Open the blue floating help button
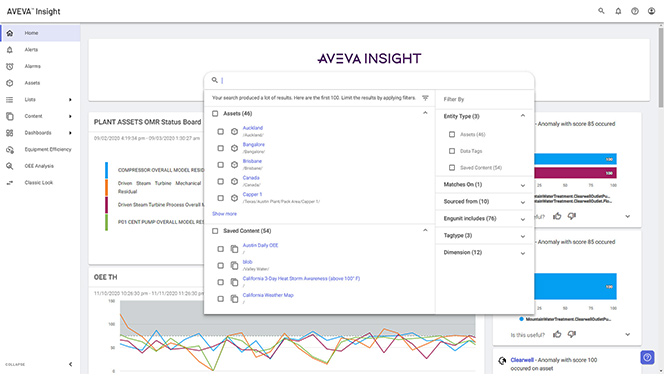 [647, 358]
